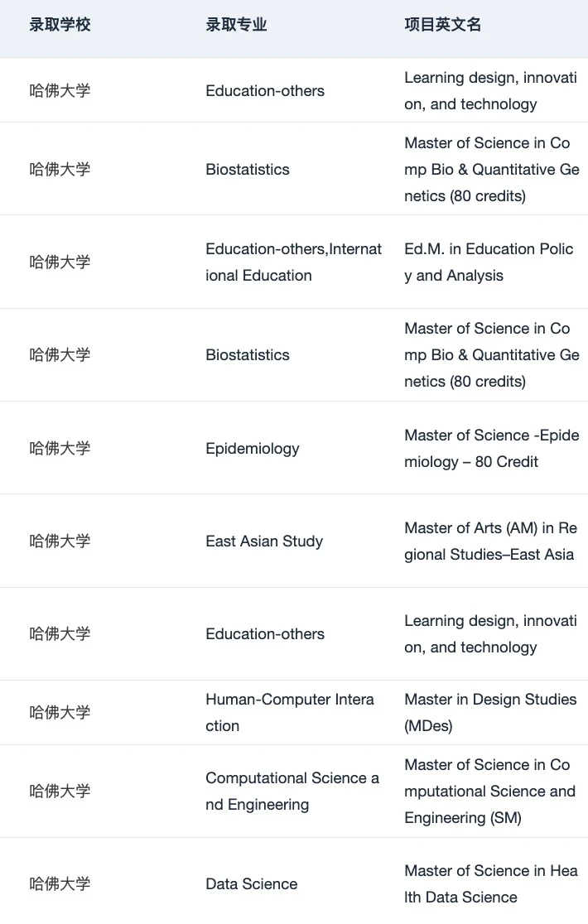Viewport: 588px width, 924px height.
Task: Click Master in Design Studies (MDes) text
Action: (490, 712)
